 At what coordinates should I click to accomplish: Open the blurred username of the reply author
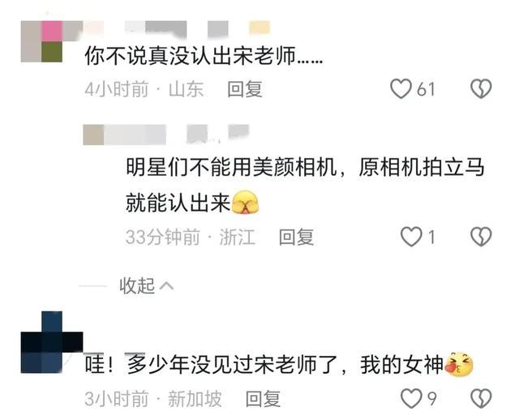(165, 134)
